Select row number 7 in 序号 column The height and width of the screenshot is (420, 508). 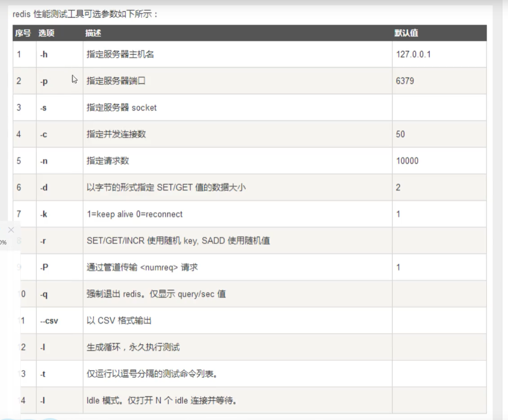pos(19,214)
